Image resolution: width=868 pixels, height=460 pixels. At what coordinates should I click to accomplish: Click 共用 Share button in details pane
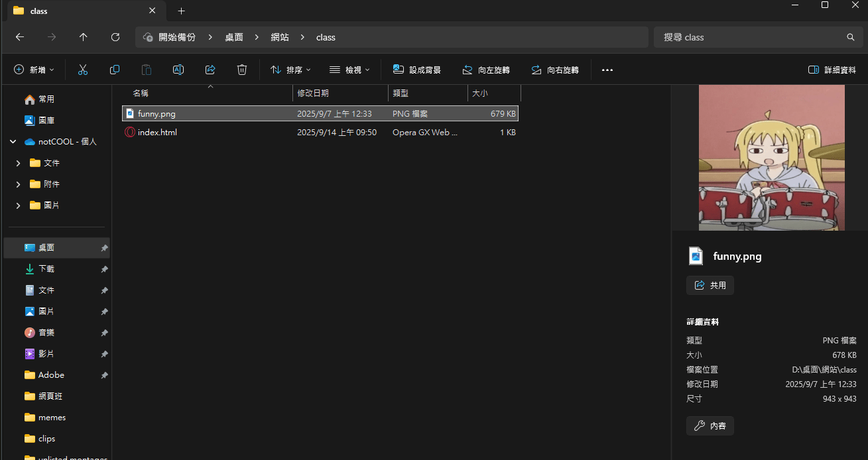coord(710,285)
